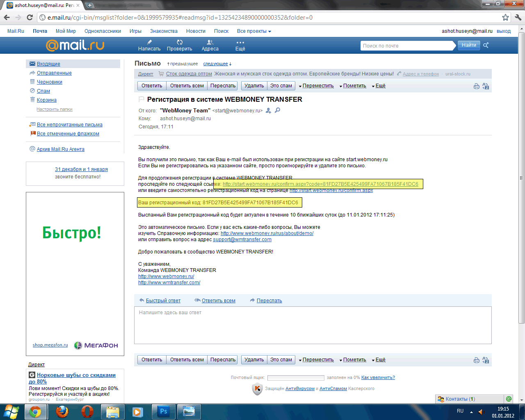Open top Пометить dropdown
The height and width of the screenshot is (420, 525).
coord(353,86)
